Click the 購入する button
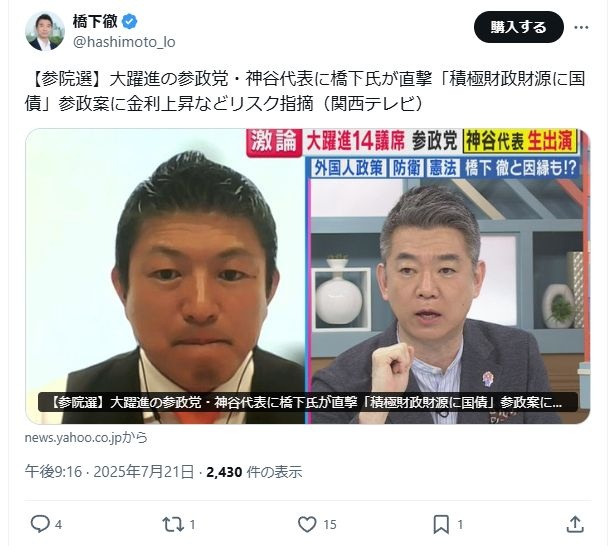 pos(519,27)
